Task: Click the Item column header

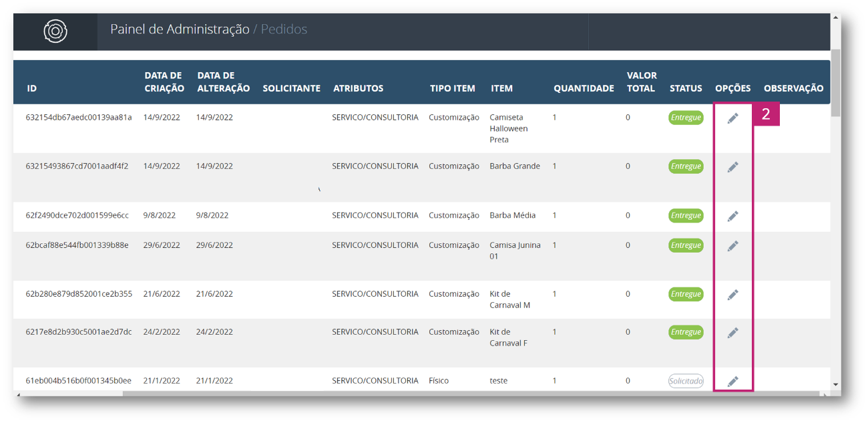Action: (501, 88)
